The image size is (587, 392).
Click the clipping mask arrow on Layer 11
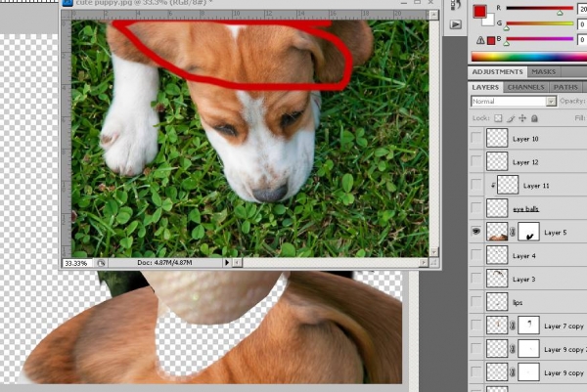pyautogui.click(x=493, y=185)
